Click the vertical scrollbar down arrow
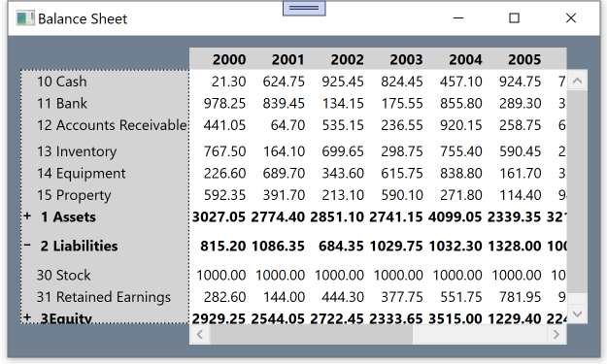607x364 pixels. [x=577, y=314]
